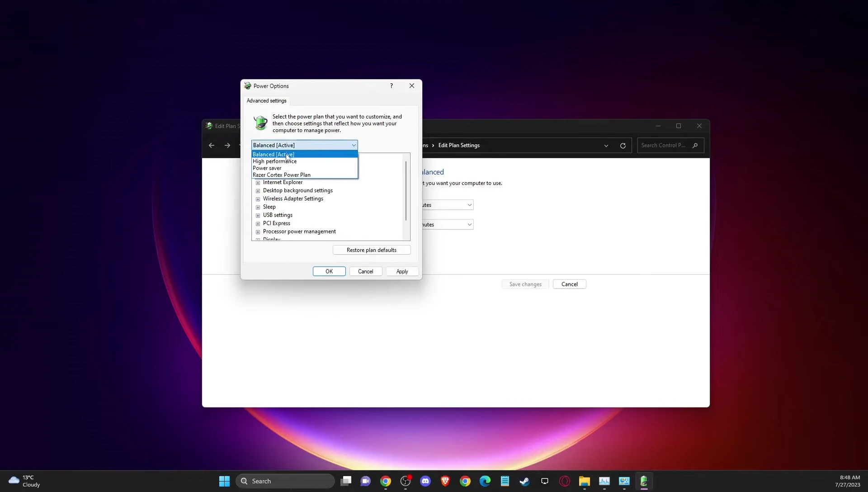868x492 pixels.
Task: Open Opera browser from taskbar
Action: coord(565,481)
